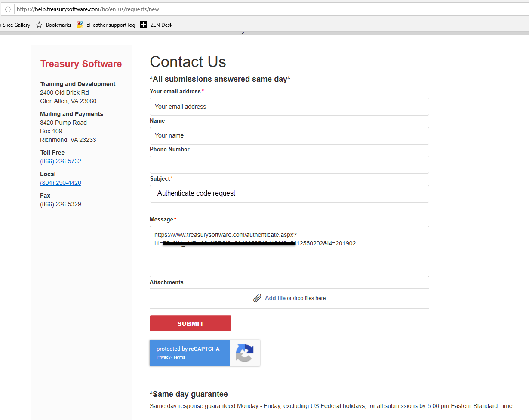Open the reCAPTCHA Terms link

(x=179, y=357)
